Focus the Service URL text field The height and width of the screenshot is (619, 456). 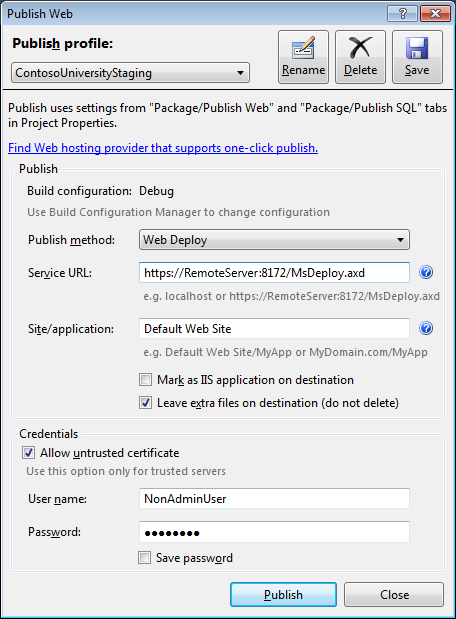tap(274, 273)
